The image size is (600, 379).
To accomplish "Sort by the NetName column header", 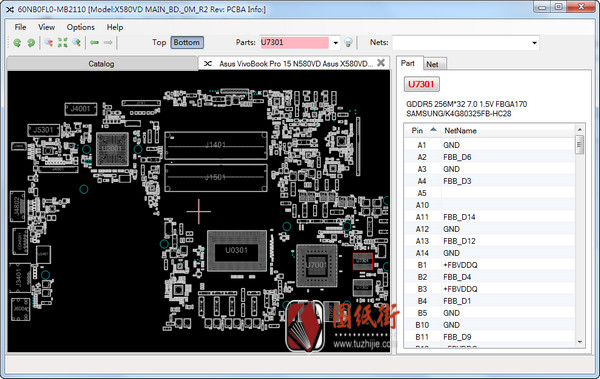I will [x=507, y=131].
